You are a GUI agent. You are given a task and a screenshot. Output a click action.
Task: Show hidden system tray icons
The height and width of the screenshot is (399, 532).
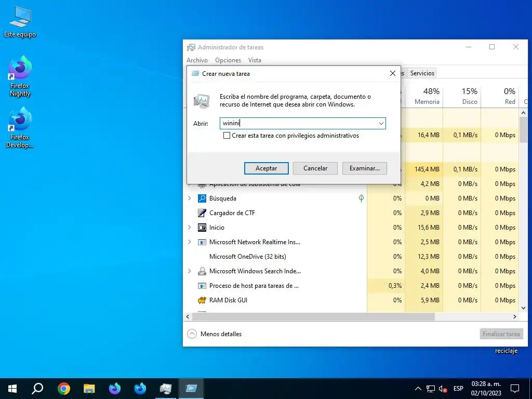[418, 389]
